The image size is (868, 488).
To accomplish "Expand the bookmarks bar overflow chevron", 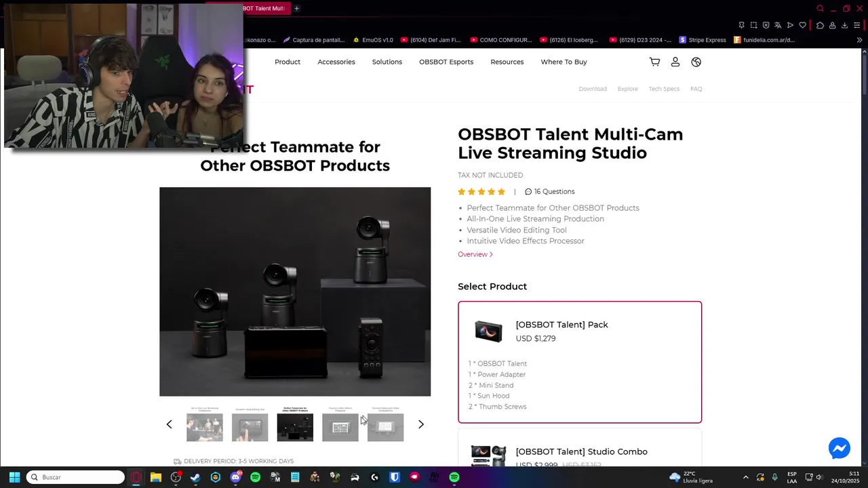I will pyautogui.click(x=859, y=40).
